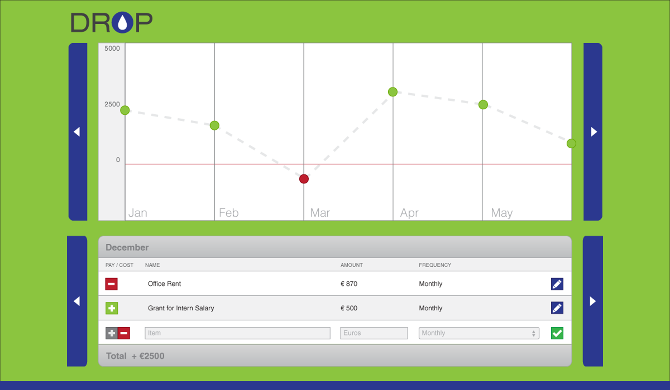Click the Mar month label
The width and height of the screenshot is (670, 390).
(x=320, y=213)
